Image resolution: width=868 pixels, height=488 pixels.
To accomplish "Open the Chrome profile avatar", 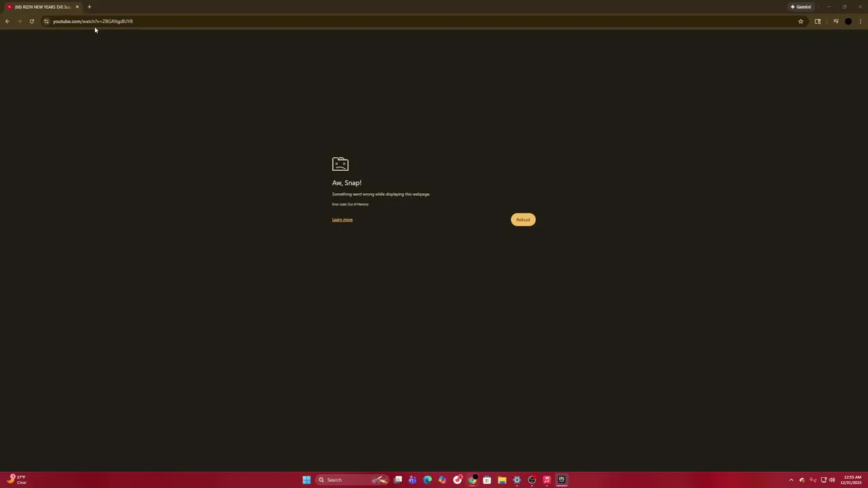I will click(x=848, y=21).
